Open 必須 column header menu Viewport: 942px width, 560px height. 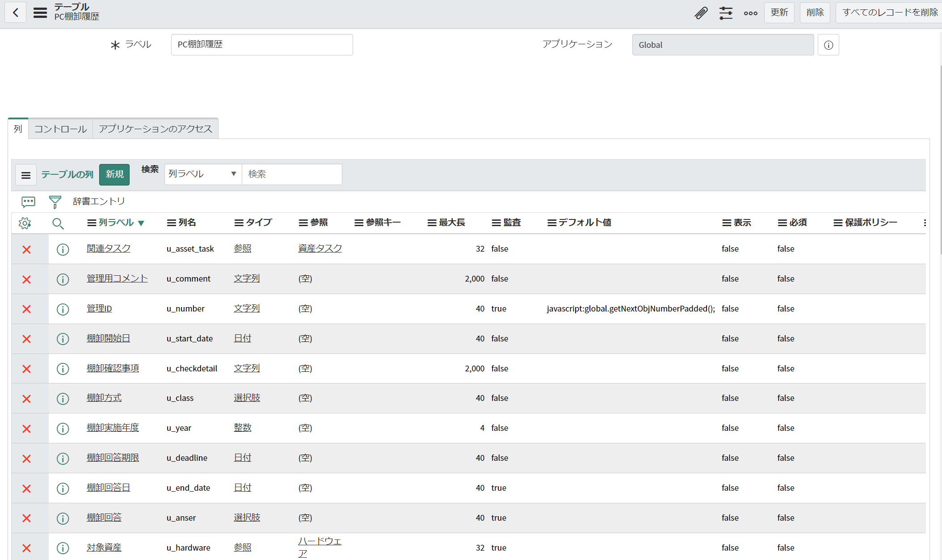click(782, 223)
